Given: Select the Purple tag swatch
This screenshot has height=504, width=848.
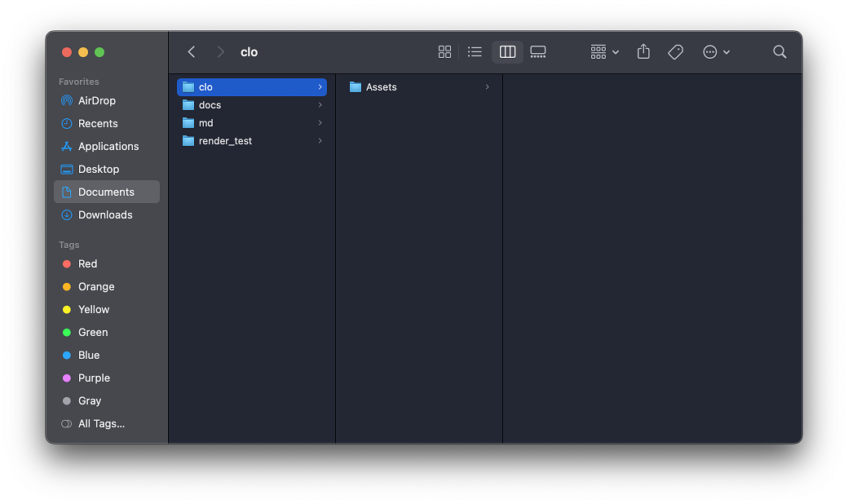Looking at the screenshot, I should tap(67, 378).
